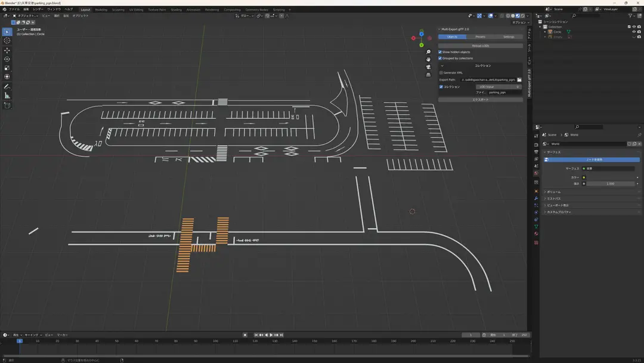Switch to the UV Editing workspace tab

tap(137, 10)
